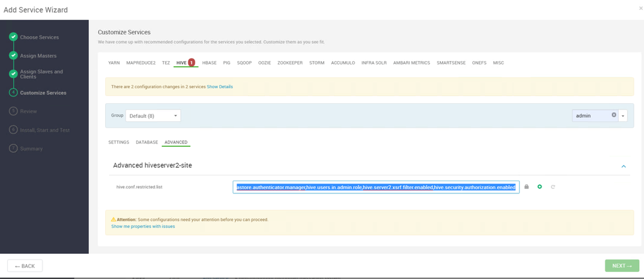Click the step 4 circle icon
644x279 pixels.
point(13,93)
